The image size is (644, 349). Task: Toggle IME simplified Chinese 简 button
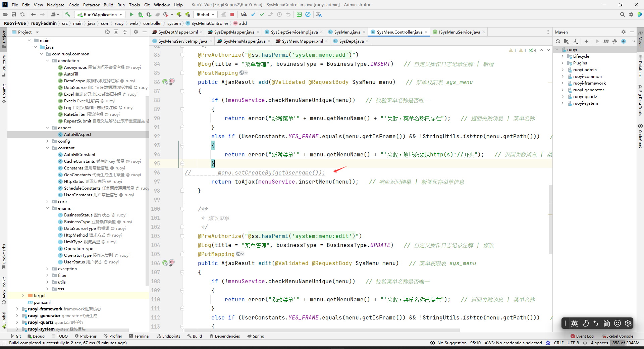pos(607,323)
